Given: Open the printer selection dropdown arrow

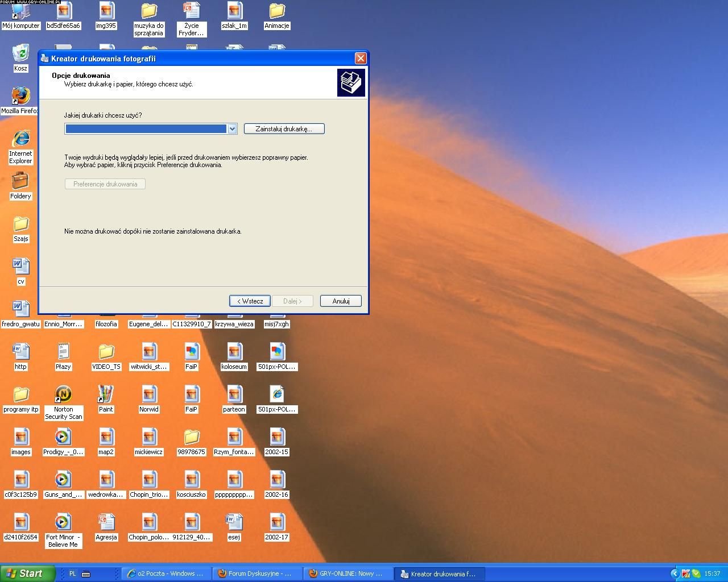Looking at the screenshot, I should [x=232, y=129].
